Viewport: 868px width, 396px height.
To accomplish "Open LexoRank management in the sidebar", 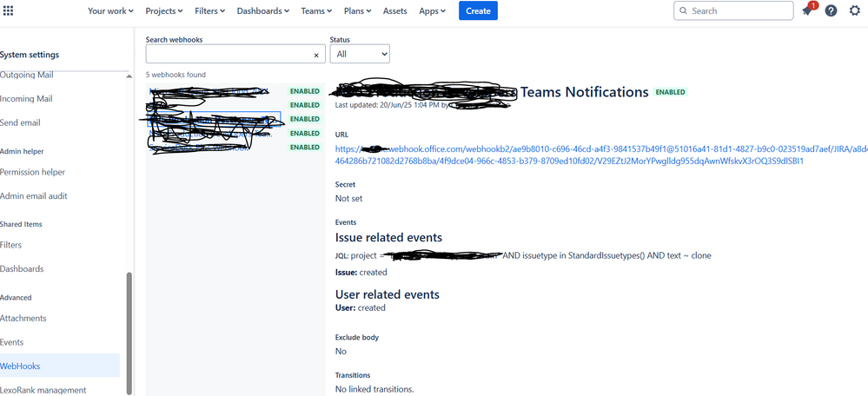I will coord(43,390).
